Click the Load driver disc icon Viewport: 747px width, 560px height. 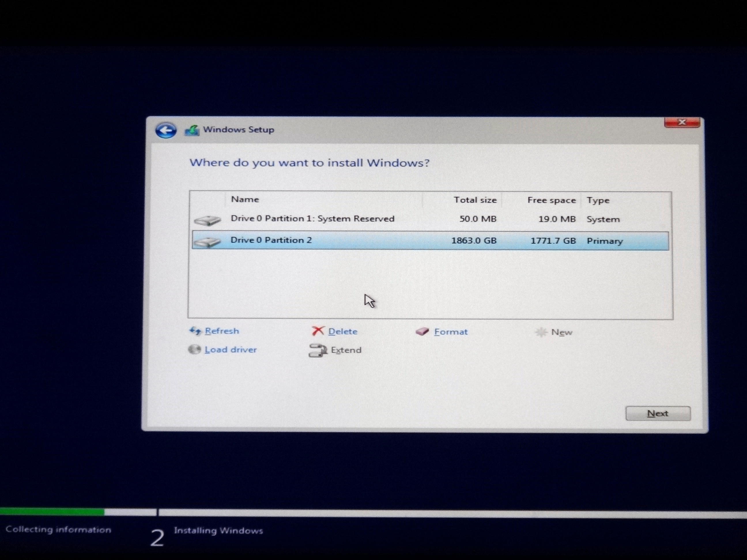[x=195, y=349]
